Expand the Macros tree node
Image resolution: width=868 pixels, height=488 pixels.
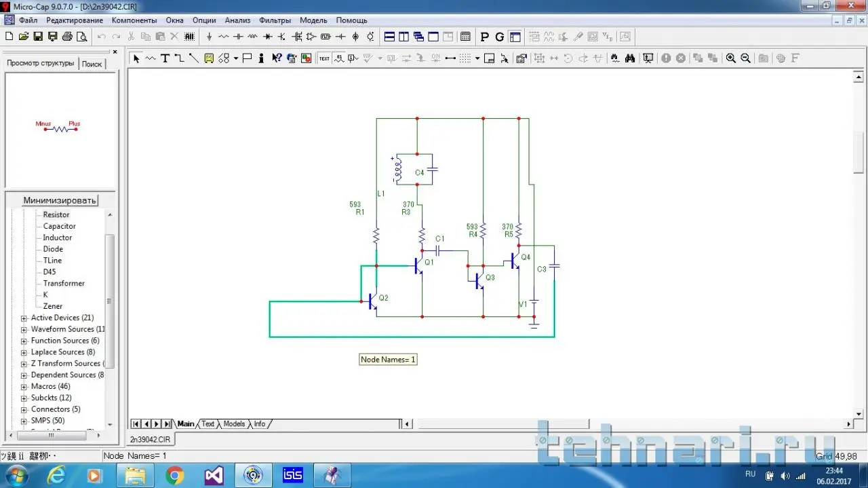click(24, 387)
